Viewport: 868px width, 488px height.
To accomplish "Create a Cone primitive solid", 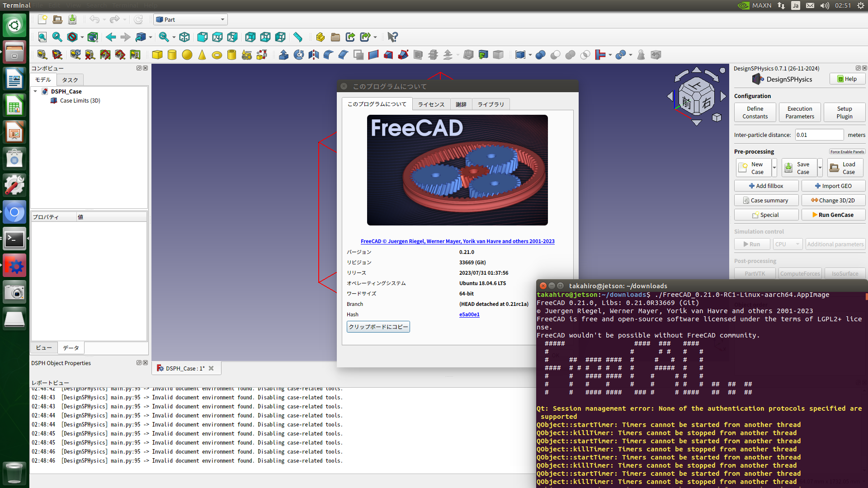I will pos(202,55).
